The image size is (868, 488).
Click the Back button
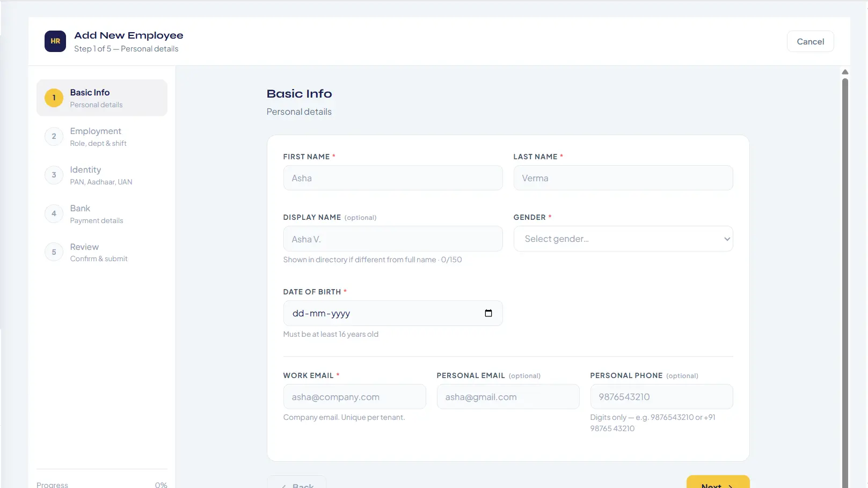296,482
